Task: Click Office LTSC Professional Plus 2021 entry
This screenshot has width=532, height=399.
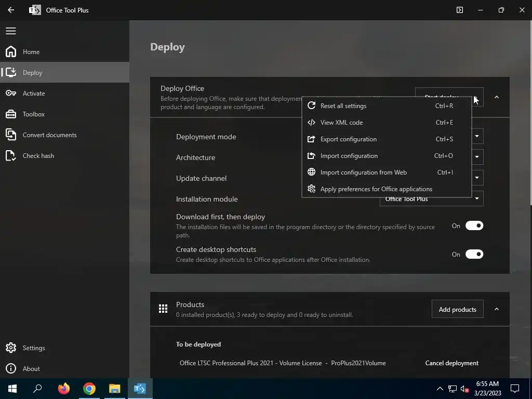Action: pos(283,363)
